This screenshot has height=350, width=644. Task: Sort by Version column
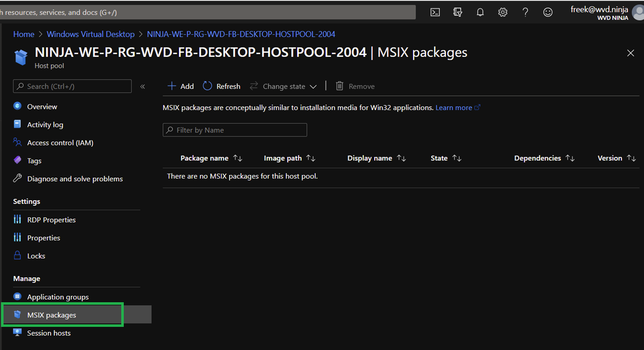pos(617,158)
